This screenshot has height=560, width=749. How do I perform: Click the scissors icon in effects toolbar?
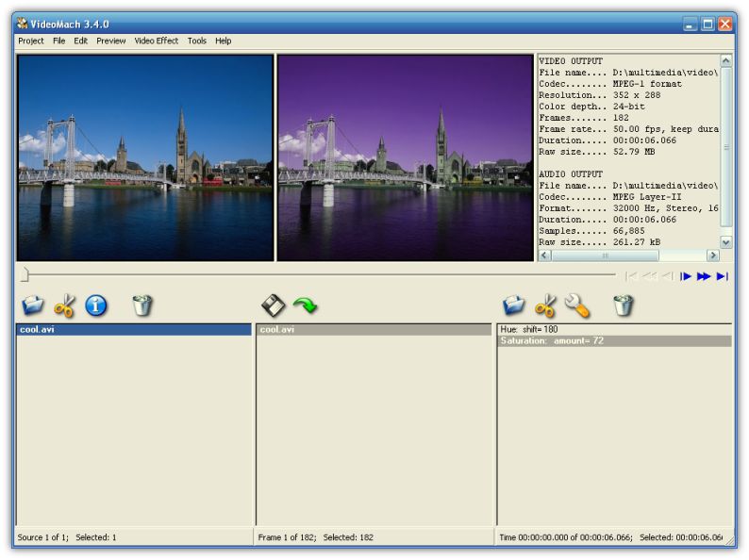coord(545,305)
